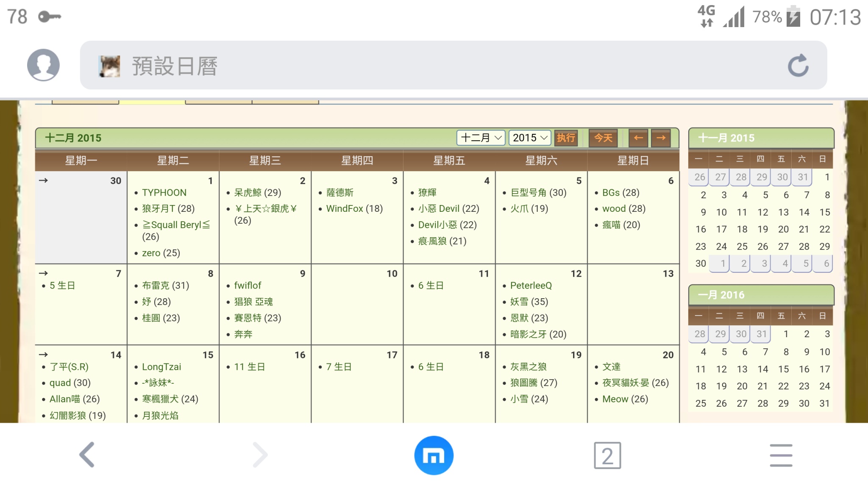Tap the browser reload icon
The height and width of the screenshot is (488, 868).
point(798,65)
